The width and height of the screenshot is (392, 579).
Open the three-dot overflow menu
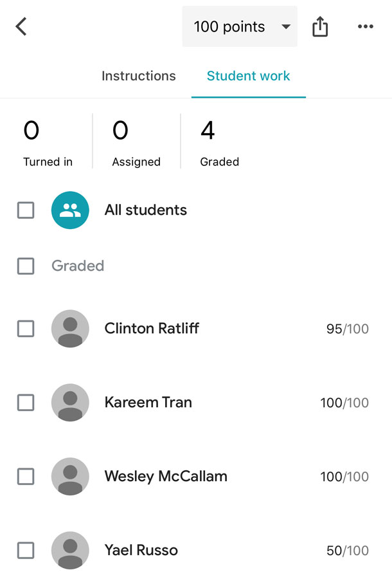[365, 26]
